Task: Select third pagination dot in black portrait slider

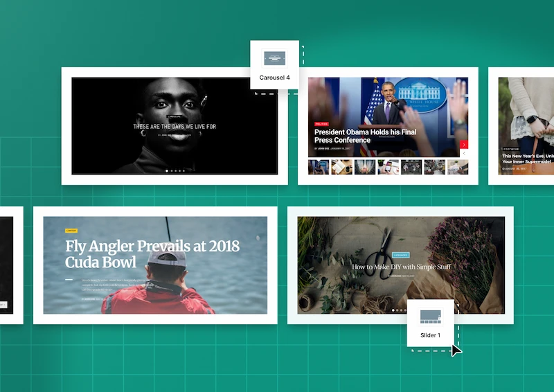Action: (x=176, y=171)
